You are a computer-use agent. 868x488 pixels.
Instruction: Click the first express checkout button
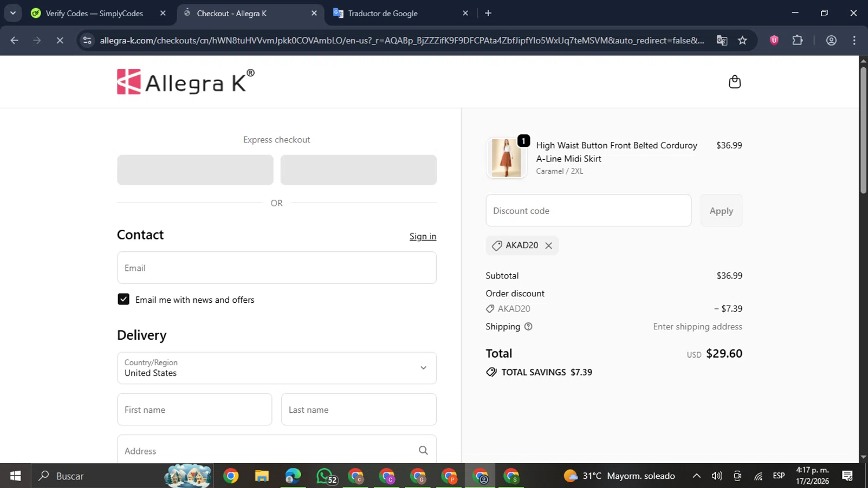coord(195,170)
